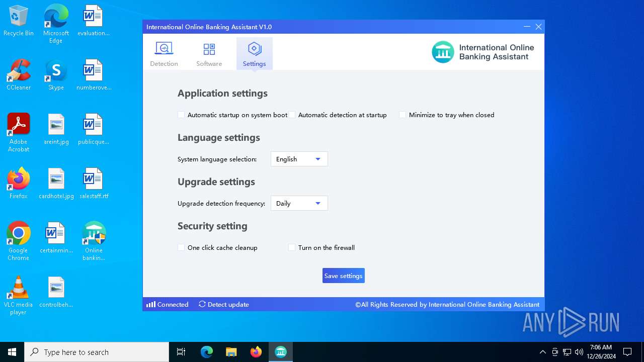Minimize the Banking Assistant window

click(x=527, y=27)
